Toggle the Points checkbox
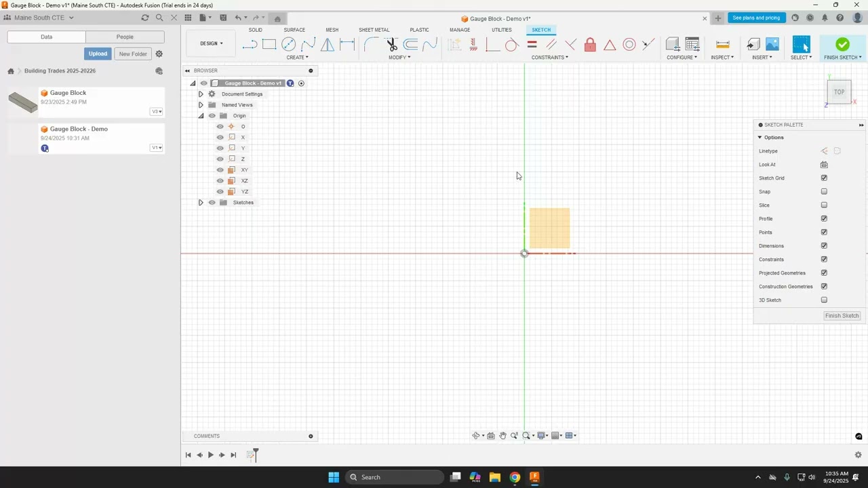Image resolution: width=868 pixels, height=488 pixels. tap(824, 232)
